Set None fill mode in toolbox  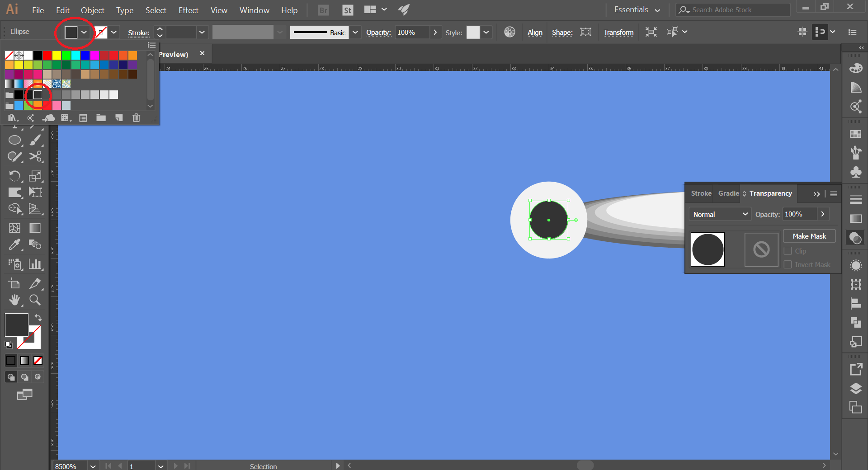(38, 361)
